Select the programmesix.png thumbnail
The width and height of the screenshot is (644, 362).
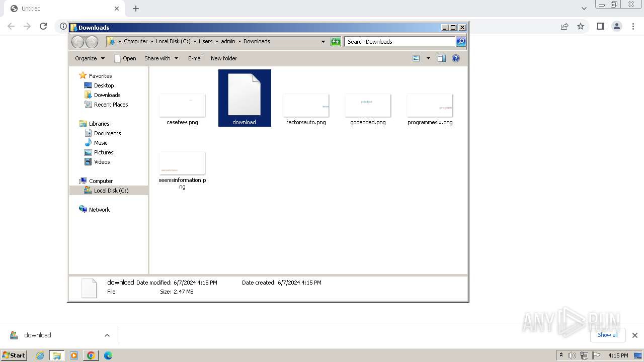(430, 105)
